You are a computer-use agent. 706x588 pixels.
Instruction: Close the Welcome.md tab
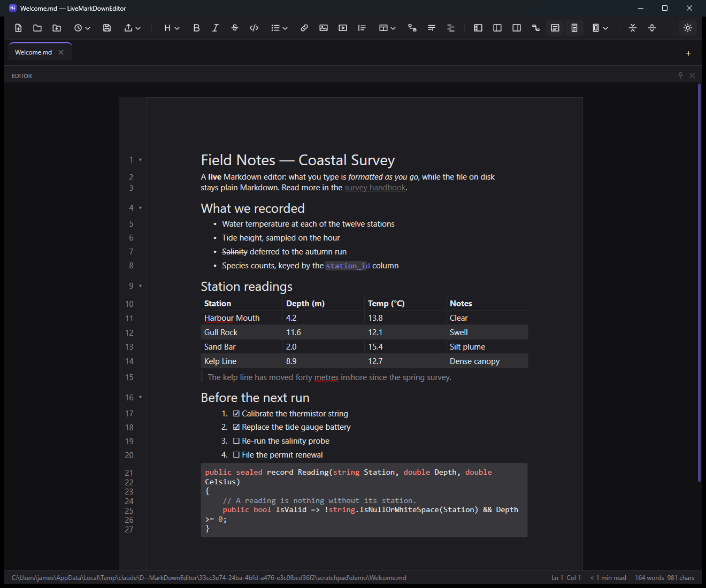tap(61, 52)
